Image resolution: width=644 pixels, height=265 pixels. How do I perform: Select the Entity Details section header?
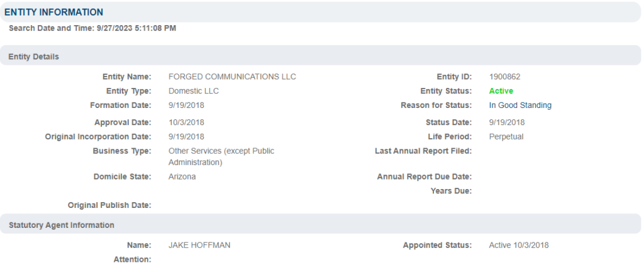320,57
